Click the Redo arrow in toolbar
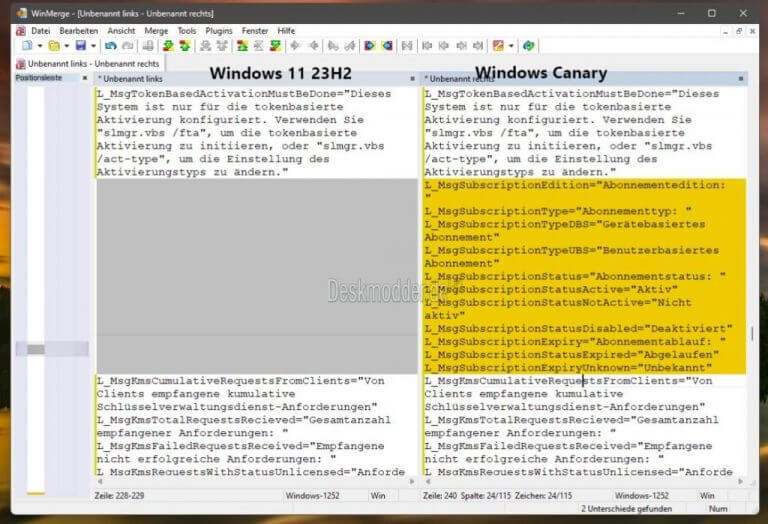Viewport: 768px width, 524px height. [x=126, y=46]
